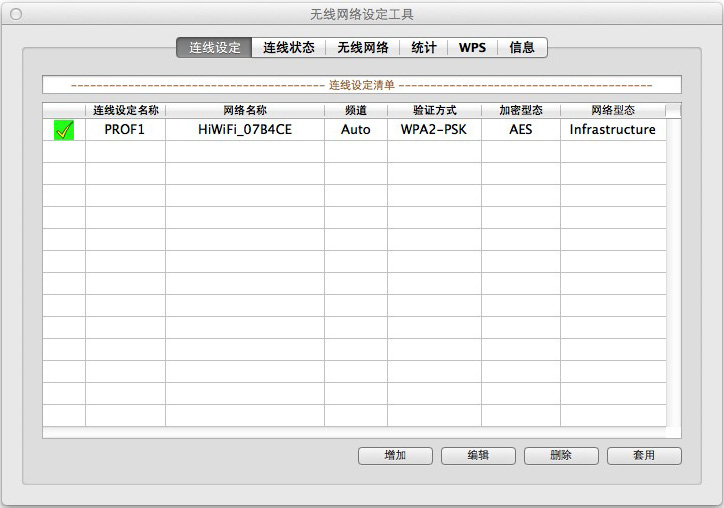Click the 套用 button
Viewport: 724px width, 508px height.
(x=644, y=456)
